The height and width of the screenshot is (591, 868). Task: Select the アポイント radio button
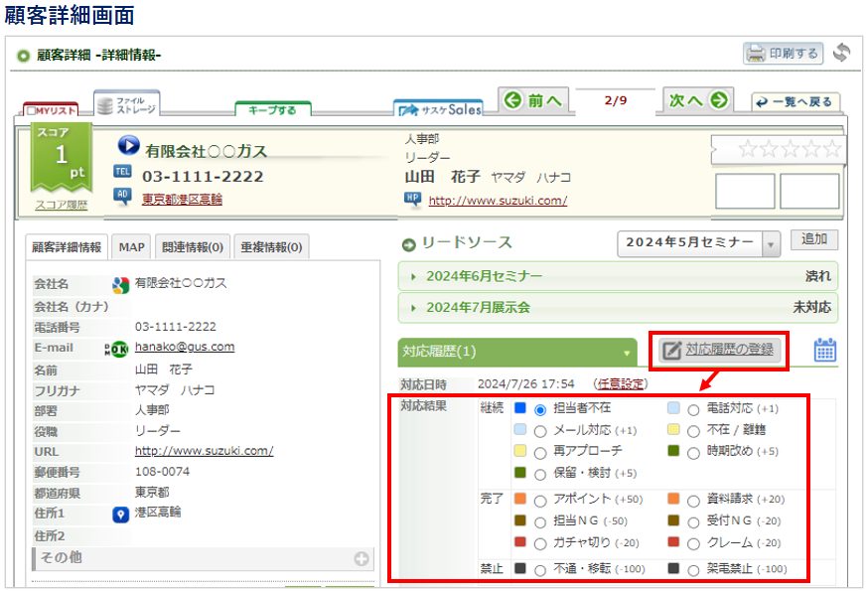pyautogui.click(x=540, y=501)
